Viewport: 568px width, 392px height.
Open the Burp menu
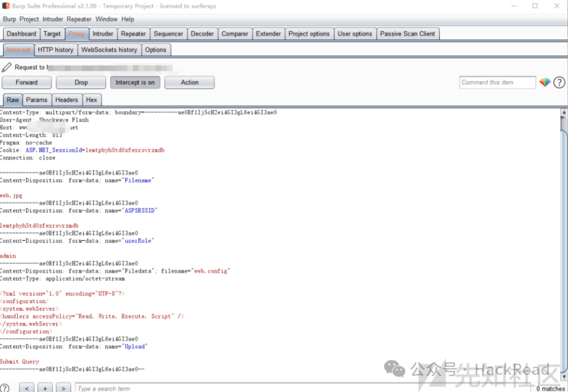(x=9, y=19)
